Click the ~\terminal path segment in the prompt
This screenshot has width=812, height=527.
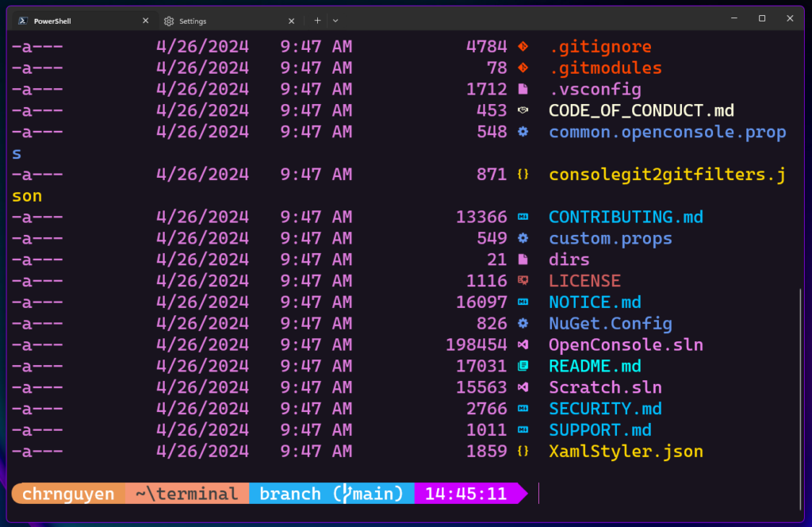pos(186,493)
